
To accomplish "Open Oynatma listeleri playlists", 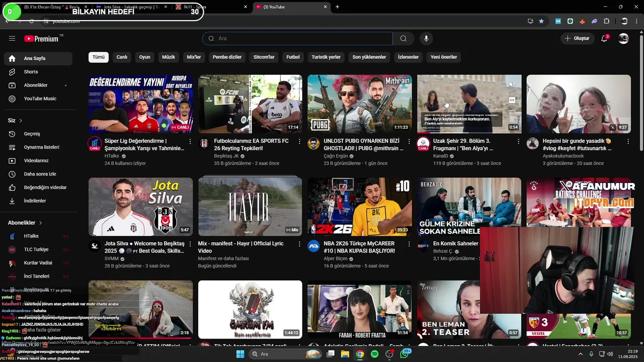I will (x=38, y=147).
